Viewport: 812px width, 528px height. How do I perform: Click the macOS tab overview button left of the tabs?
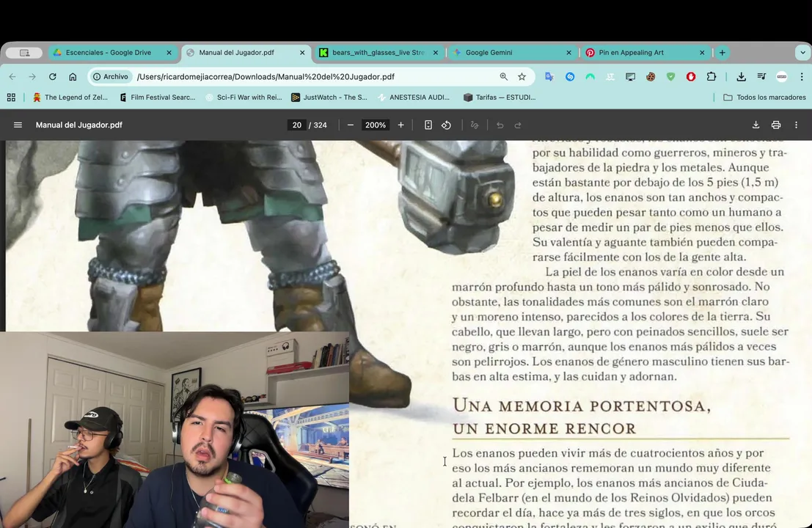pos(24,52)
